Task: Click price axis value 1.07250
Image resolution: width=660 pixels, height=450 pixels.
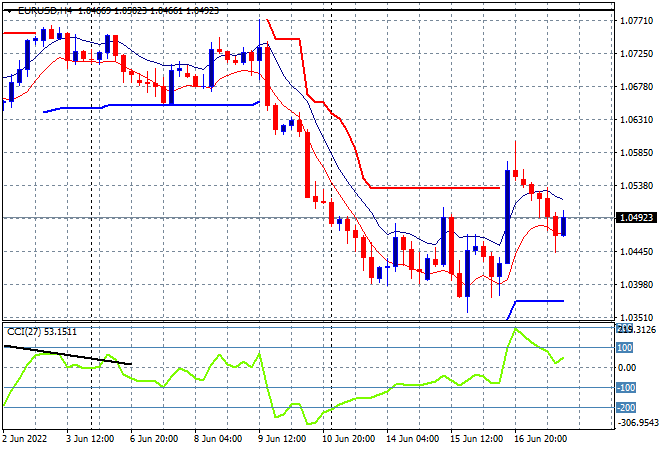Action: pos(637,53)
